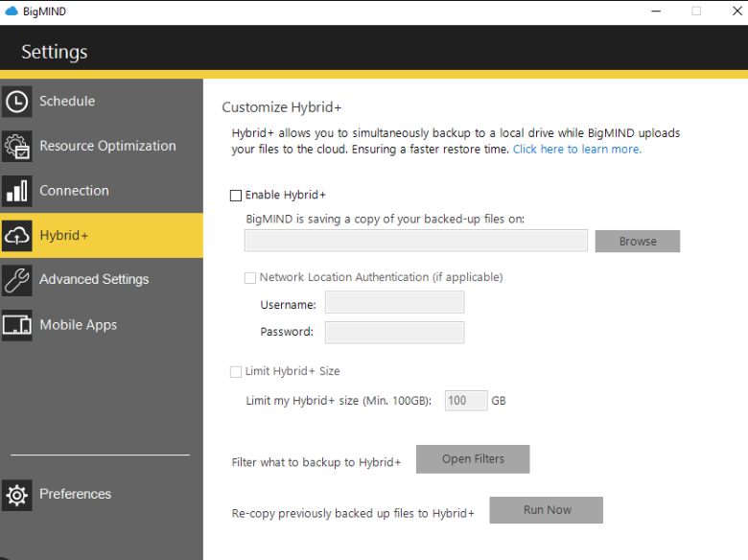Viewport: 748px width, 560px height.
Task: Click the Connection signal bars icon
Action: (16, 191)
